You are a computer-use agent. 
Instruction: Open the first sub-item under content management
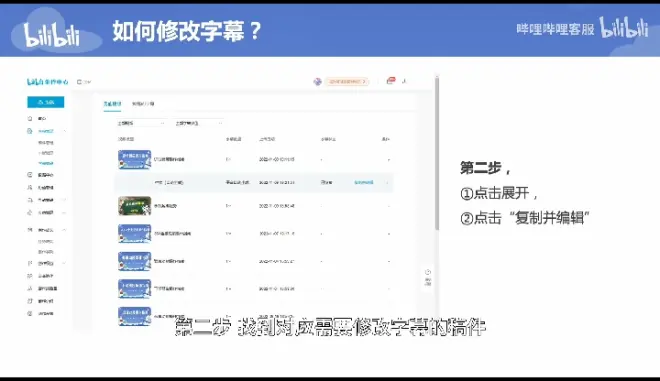tap(45, 143)
